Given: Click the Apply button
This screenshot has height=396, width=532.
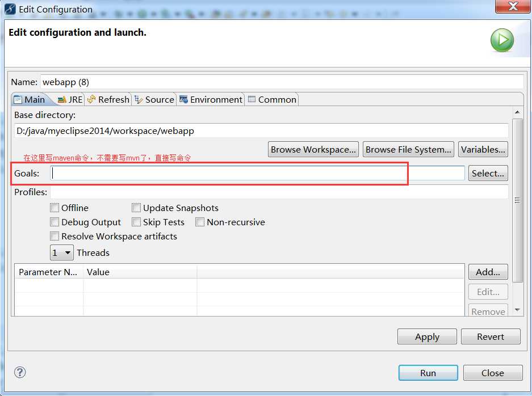Looking at the screenshot, I should [x=427, y=336].
